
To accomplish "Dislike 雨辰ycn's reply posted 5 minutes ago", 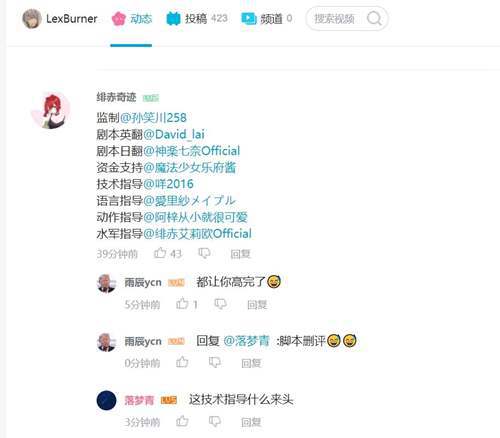I will point(220,304).
